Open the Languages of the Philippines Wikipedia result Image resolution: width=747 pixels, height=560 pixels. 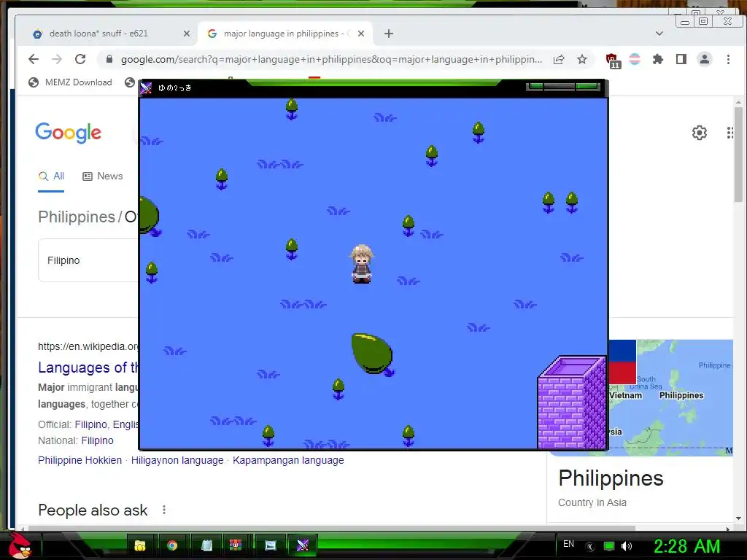pyautogui.click(x=88, y=367)
